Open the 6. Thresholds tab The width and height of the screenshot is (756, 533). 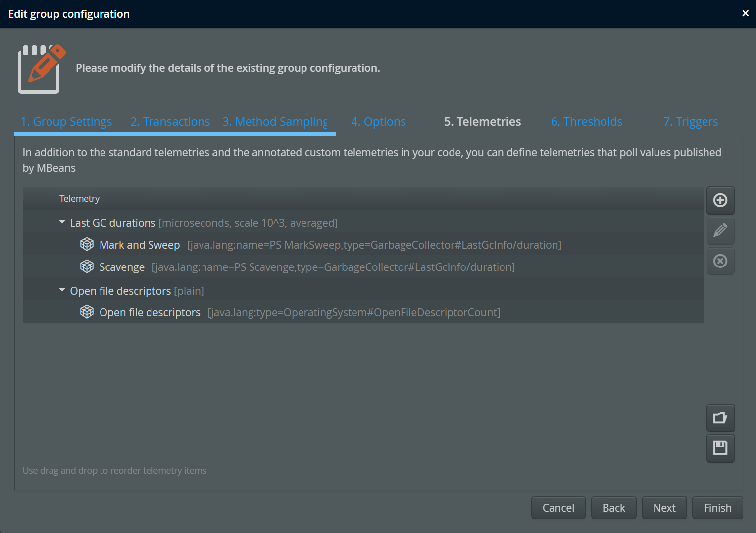[587, 122]
